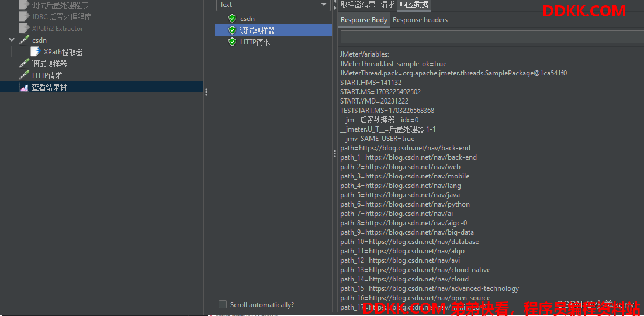The image size is (644, 316).
Task: Click the path_13 nav/cloud-native line
Action: pyautogui.click(x=416, y=270)
